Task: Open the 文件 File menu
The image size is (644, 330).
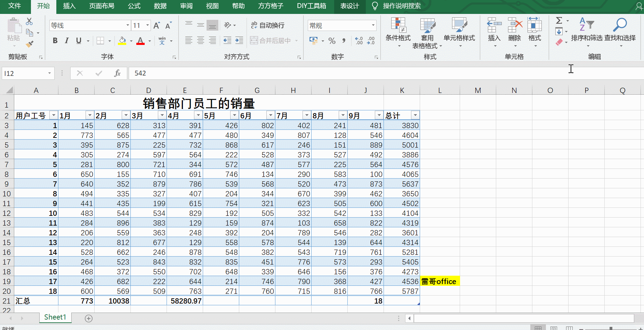Action: click(x=15, y=6)
